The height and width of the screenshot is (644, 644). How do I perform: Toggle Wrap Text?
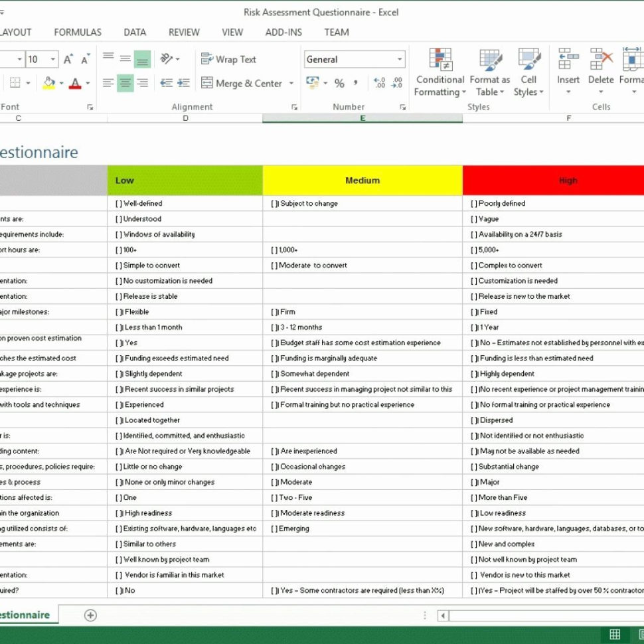tap(228, 59)
